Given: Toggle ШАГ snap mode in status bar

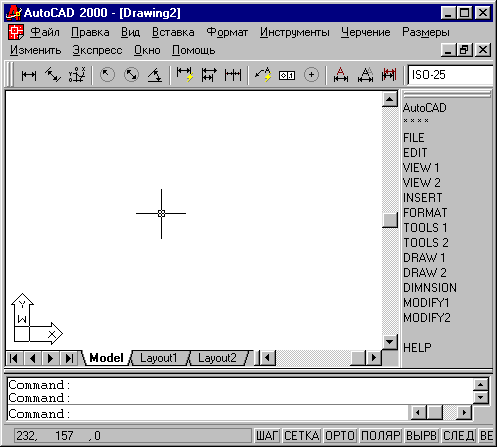Looking at the screenshot, I should pos(267,436).
